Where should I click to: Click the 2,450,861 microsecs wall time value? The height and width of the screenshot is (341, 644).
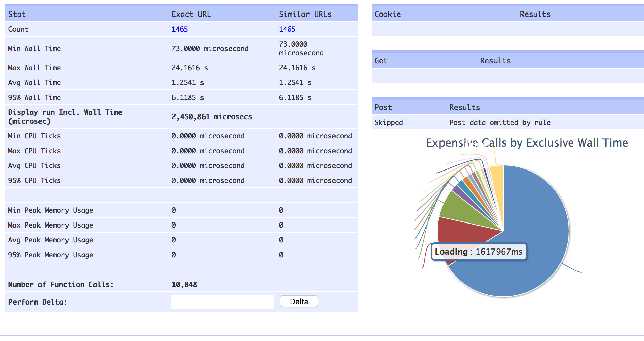(212, 117)
